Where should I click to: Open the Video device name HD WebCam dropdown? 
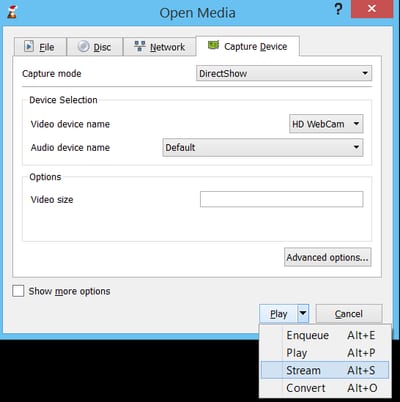click(x=326, y=124)
